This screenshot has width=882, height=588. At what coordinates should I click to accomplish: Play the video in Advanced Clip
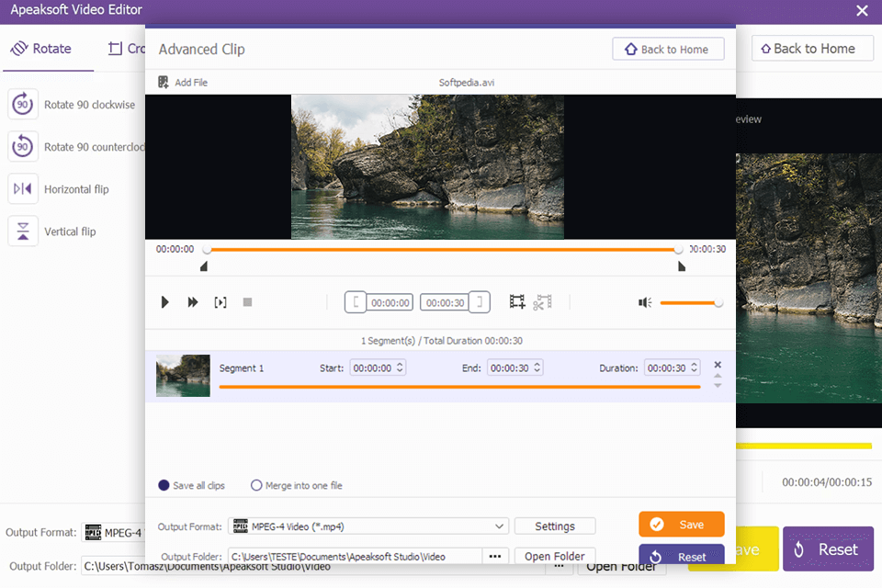[x=164, y=302]
